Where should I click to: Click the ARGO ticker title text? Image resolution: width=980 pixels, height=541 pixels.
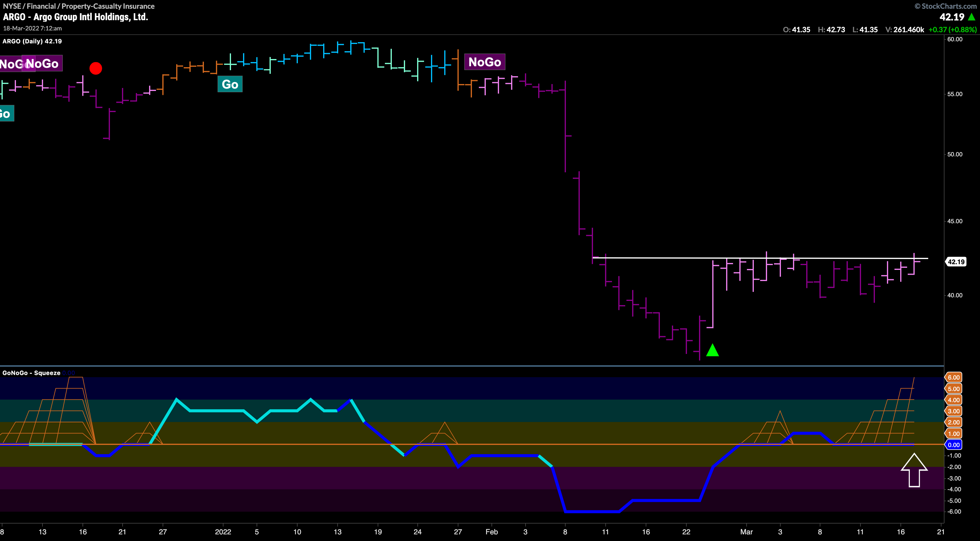pyautogui.click(x=75, y=17)
